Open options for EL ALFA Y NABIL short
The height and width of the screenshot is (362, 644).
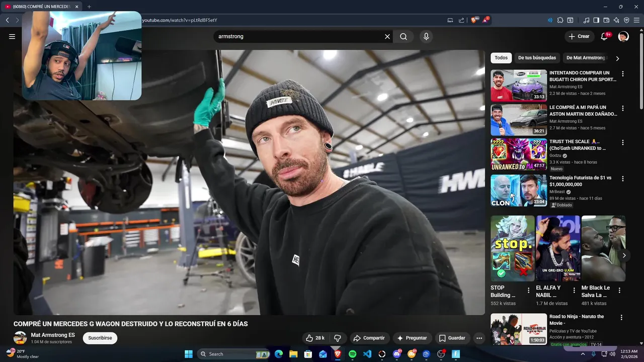click(x=574, y=290)
